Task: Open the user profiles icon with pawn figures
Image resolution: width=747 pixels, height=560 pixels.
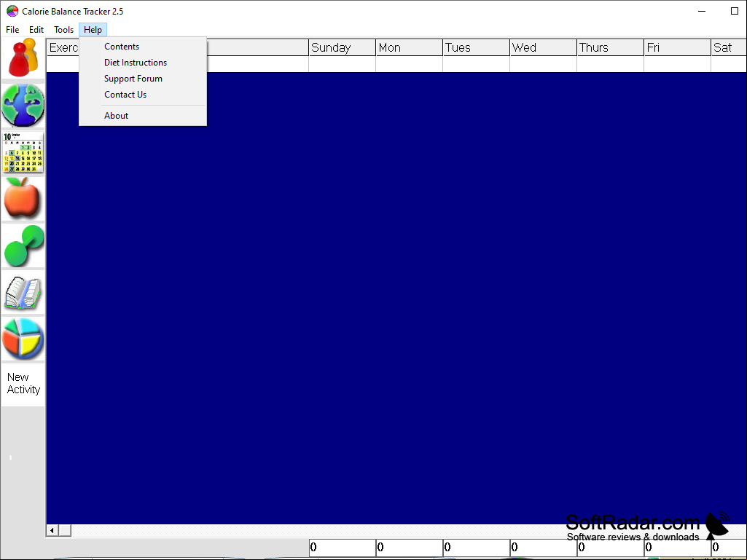Action: (x=23, y=58)
